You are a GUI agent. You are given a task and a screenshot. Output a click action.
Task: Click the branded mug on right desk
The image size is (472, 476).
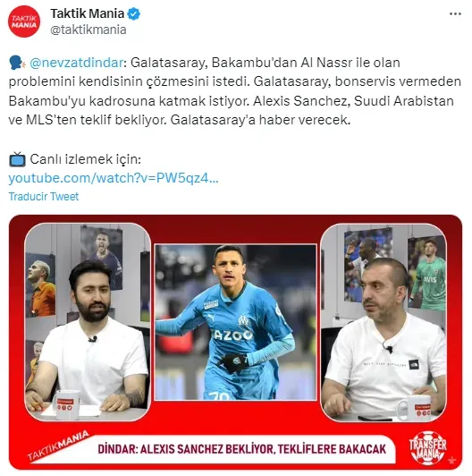(417, 408)
